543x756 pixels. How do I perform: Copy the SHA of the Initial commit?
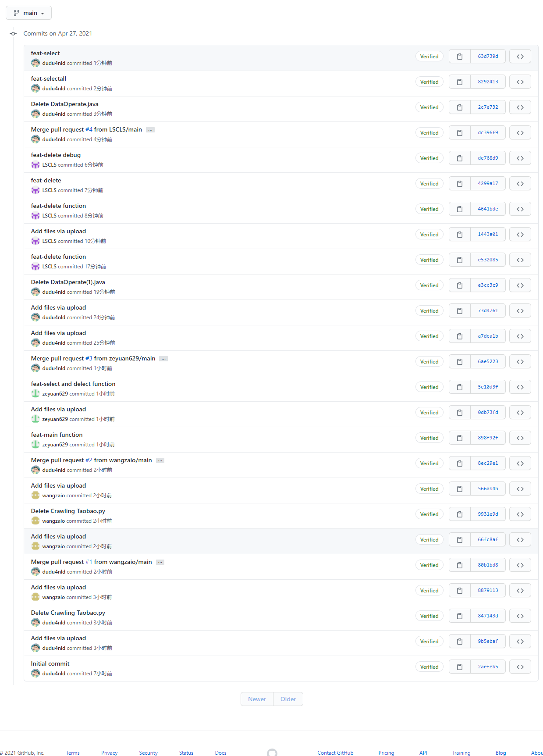[x=460, y=667]
